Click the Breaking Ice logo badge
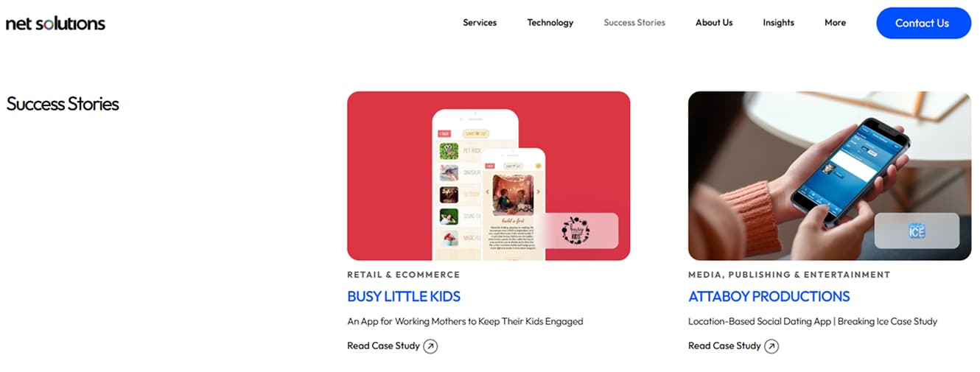This screenshot has width=980, height=372. tap(917, 231)
